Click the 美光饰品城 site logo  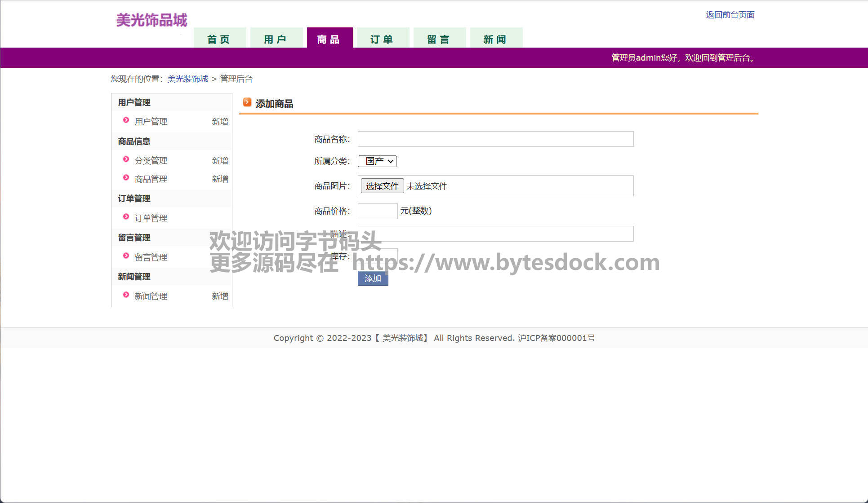151,20
